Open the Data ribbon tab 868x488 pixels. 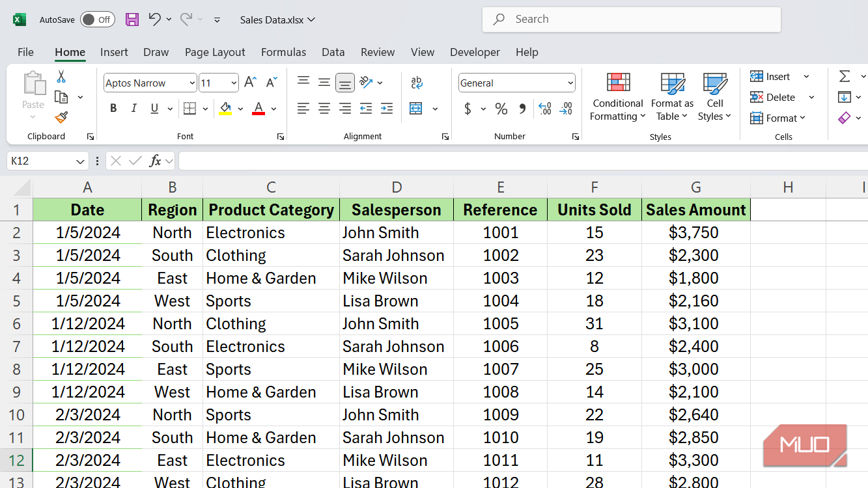click(333, 52)
